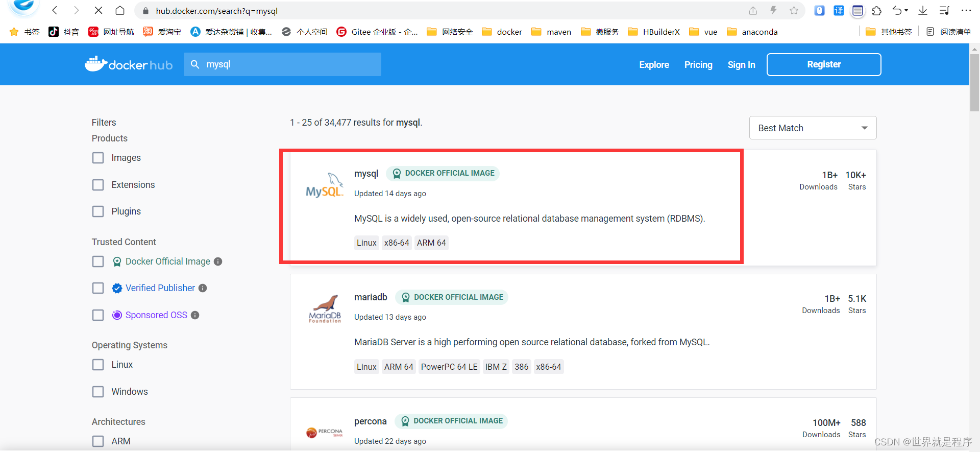Screen dimensions: 980x452
Task: Click the 书签 bookmarks star item
Action: [24, 32]
